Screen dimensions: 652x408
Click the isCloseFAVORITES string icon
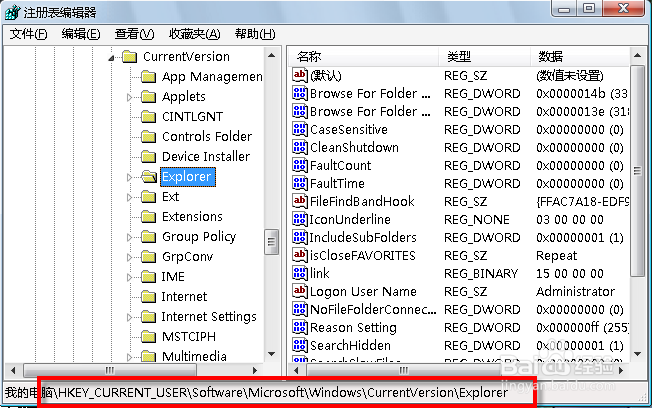coord(300,255)
